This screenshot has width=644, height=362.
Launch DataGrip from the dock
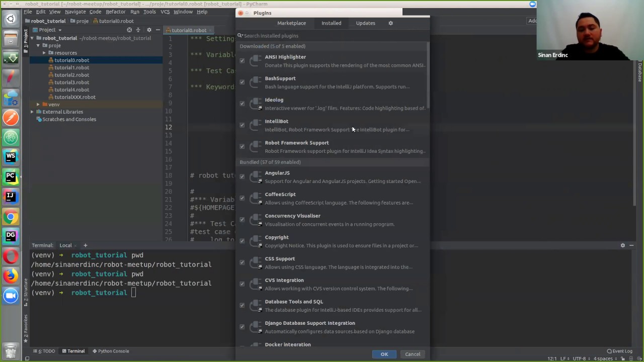[x=11, y=236]
